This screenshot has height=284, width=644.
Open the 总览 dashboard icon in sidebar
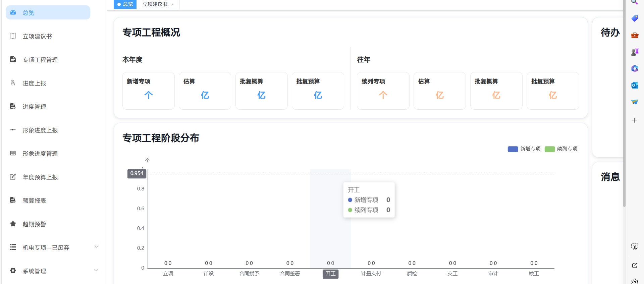pyautogui.click(x=13, y=12)
